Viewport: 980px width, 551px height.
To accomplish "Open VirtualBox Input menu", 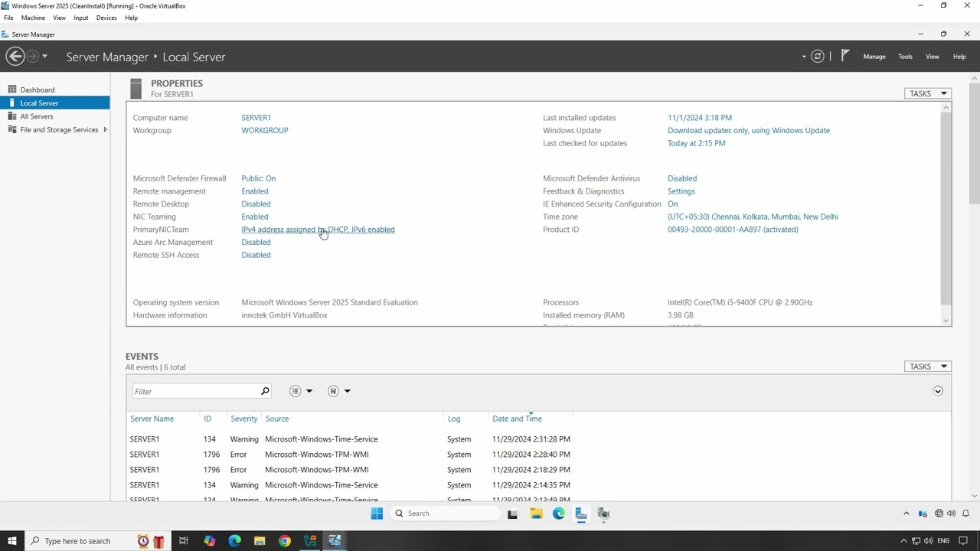I will click(x=81, y=18).
